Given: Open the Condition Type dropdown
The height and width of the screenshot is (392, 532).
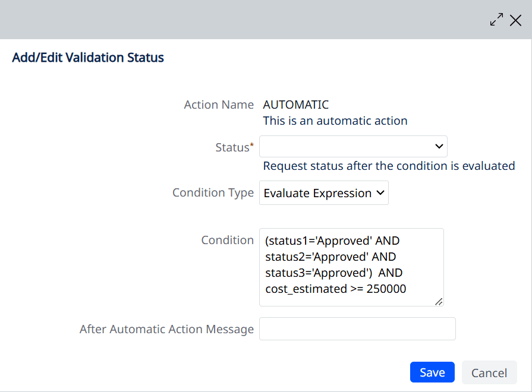Looking at the screenshot, I should pos(324,193).
